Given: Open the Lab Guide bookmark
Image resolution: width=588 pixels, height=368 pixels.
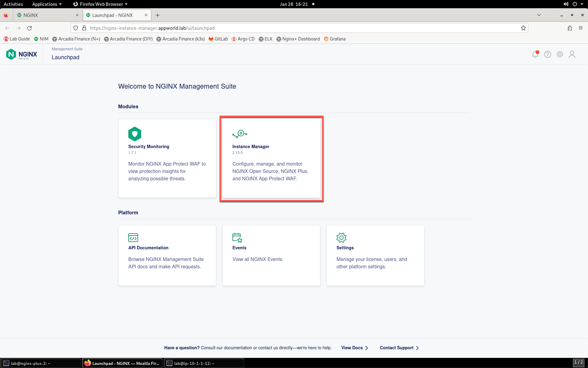Looking at the screenshot, I should (x=17, y=39).
